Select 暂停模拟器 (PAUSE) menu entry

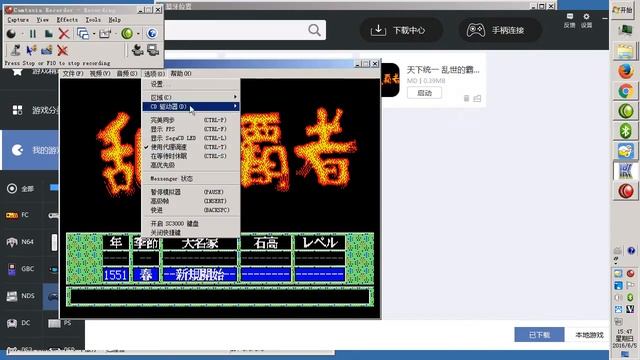(191, 192)
